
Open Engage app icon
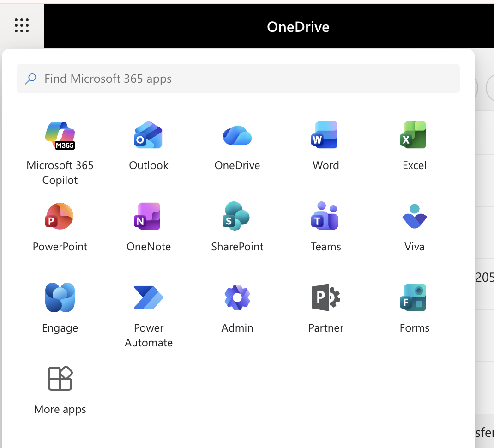pos(60,297)
